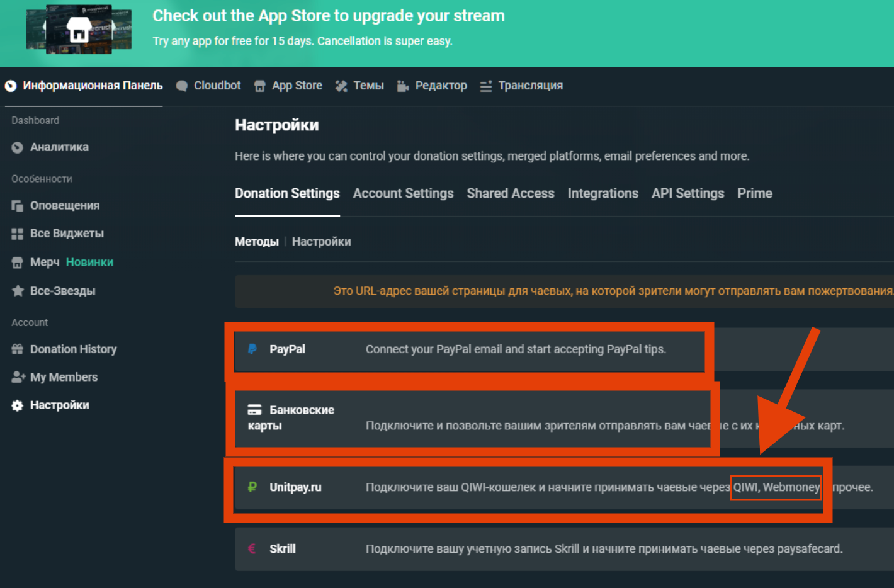Select the Настройки sub-tab next to Методы

click(x=322, y=242)
